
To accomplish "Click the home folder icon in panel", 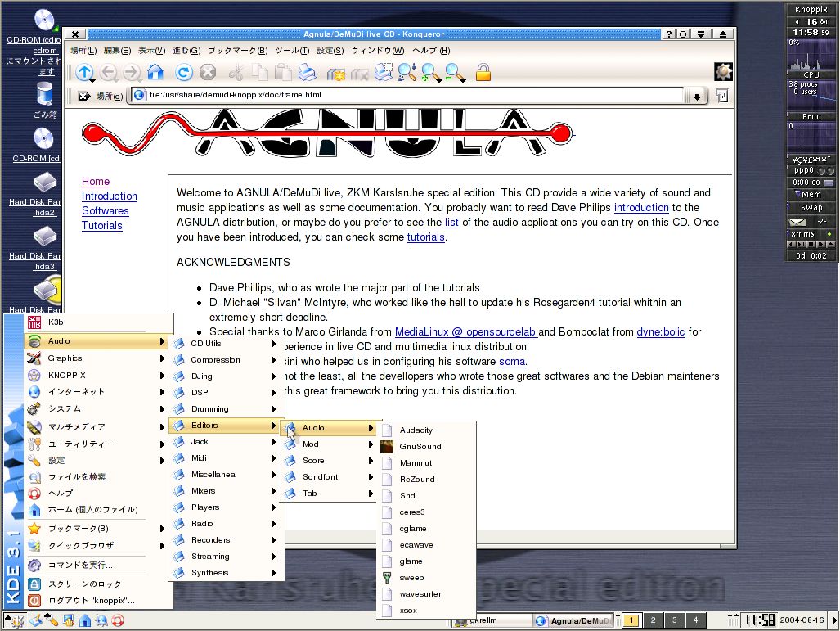I will 84,621.
